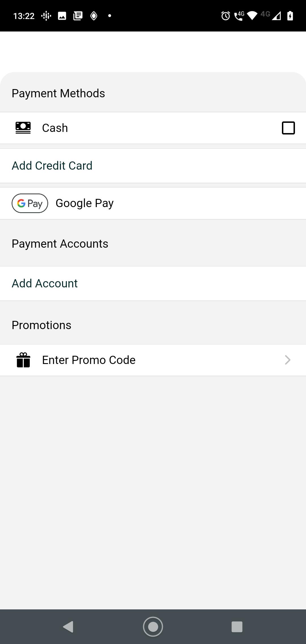Tap the Add Account link
This screenshot has height=644, width=306.
pos(45,283)
